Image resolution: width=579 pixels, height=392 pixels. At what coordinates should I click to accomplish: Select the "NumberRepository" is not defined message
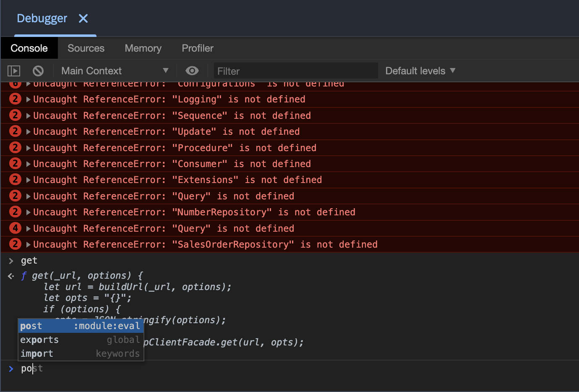click(194, 212)
